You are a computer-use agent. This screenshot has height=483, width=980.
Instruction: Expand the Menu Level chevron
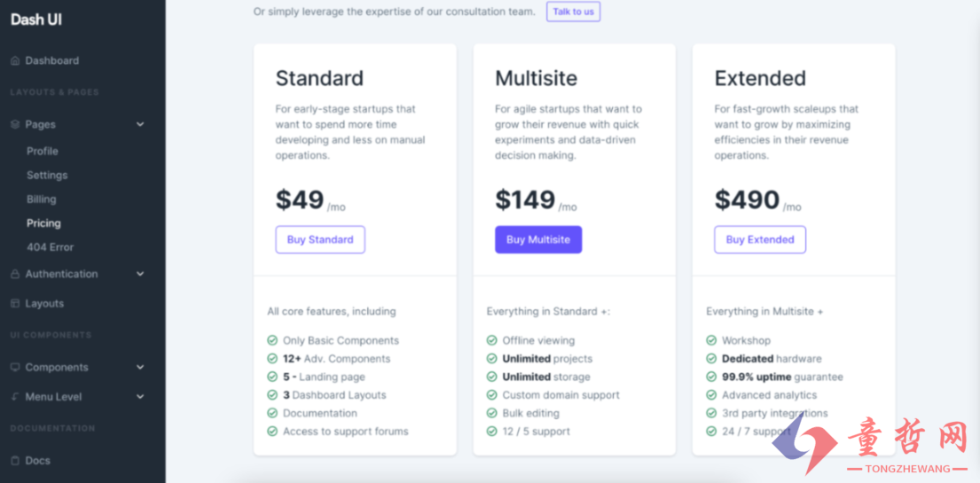140,397
